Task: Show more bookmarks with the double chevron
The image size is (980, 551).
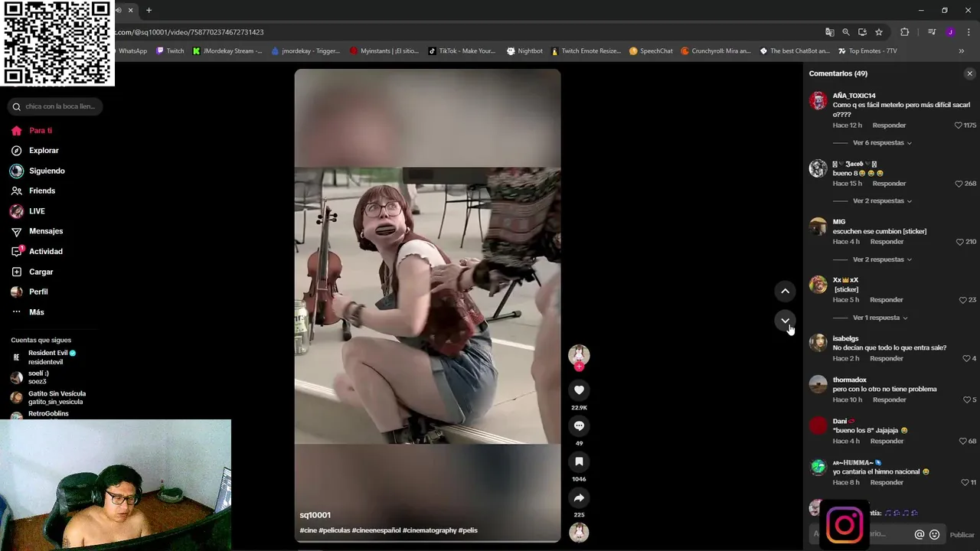Action: (x=962, y=51)
